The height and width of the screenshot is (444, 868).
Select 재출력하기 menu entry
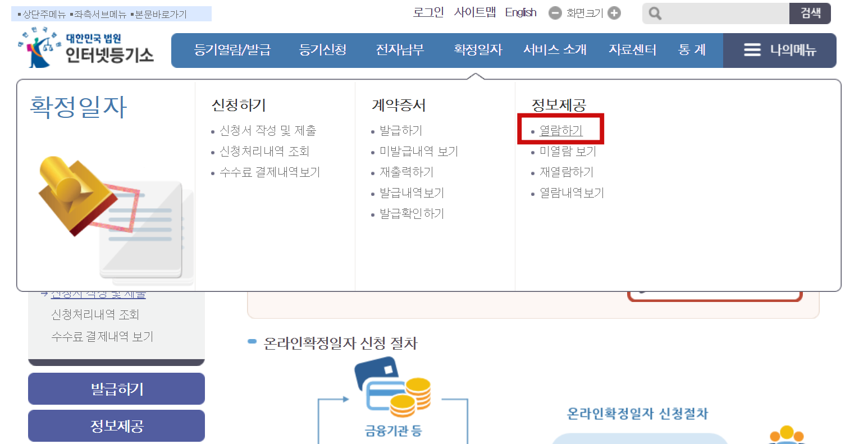click(406, 172)
